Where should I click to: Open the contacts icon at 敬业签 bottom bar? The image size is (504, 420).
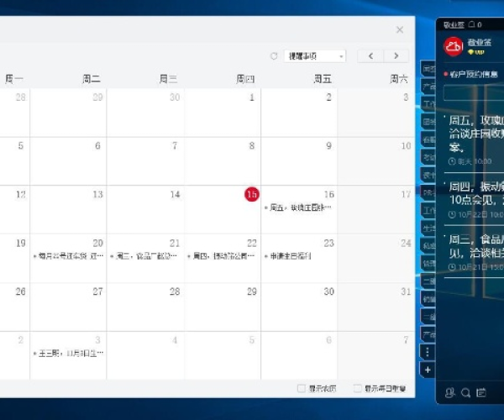coord(449,392)
